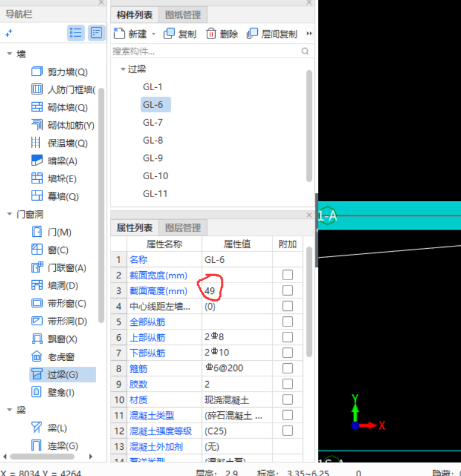Screen dimensions: 461x476
Task: Select GL-1 in the component list
Action: pos(153,87)
